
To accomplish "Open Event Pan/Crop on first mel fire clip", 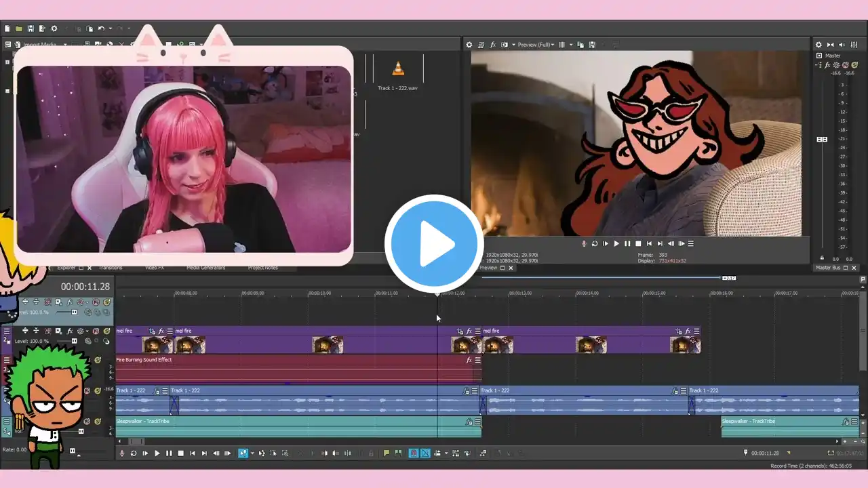I will 153,331.
